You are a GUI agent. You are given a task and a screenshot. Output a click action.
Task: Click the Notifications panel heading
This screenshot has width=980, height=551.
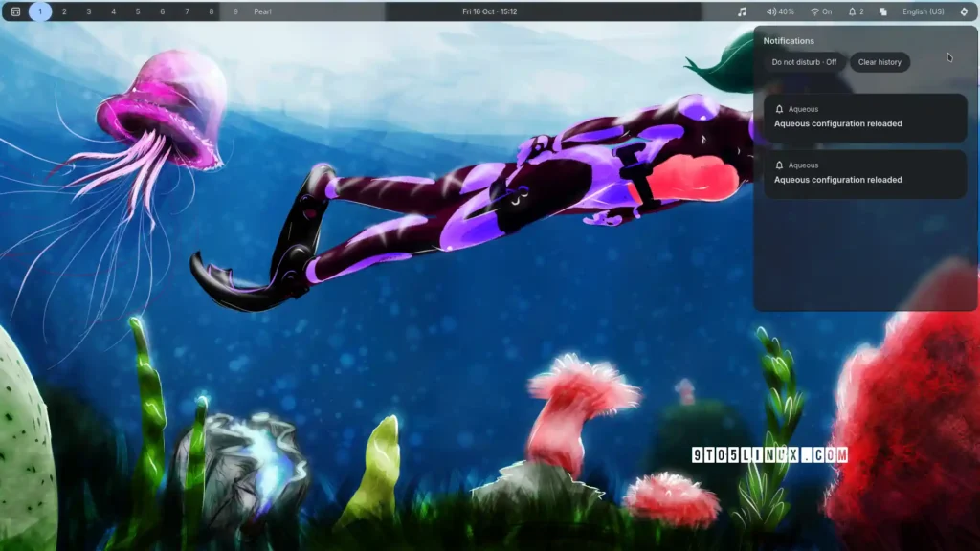click(789, 40)
